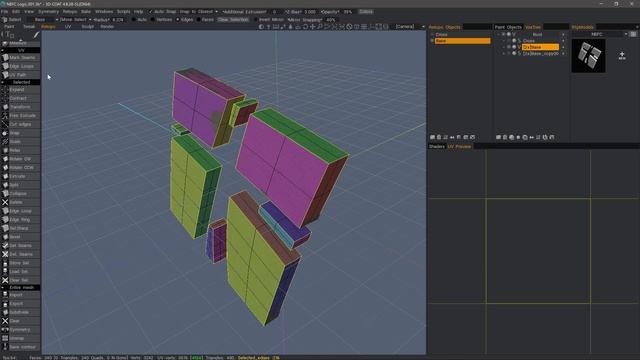Click the NBFC model thumbnail

588,56
